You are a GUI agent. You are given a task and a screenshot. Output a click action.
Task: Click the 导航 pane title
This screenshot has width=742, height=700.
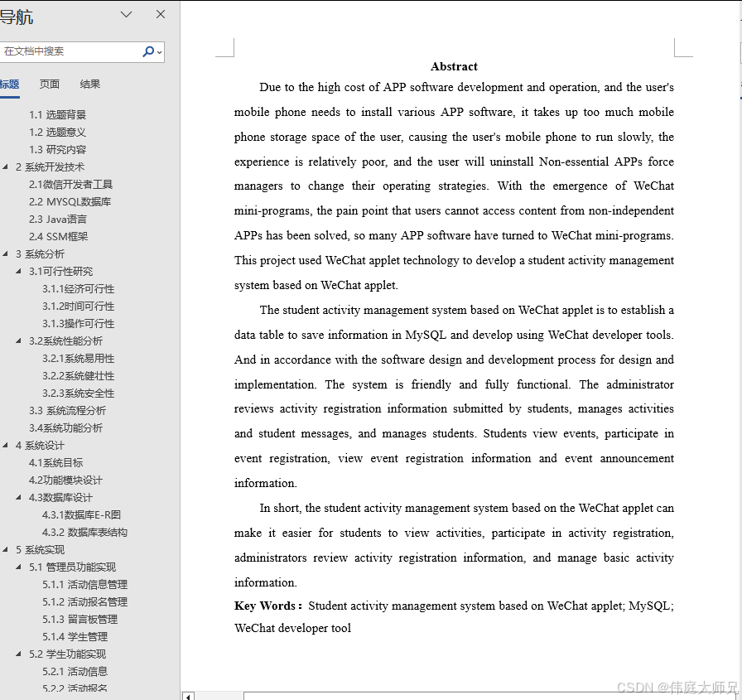click(x=17, y=17)
